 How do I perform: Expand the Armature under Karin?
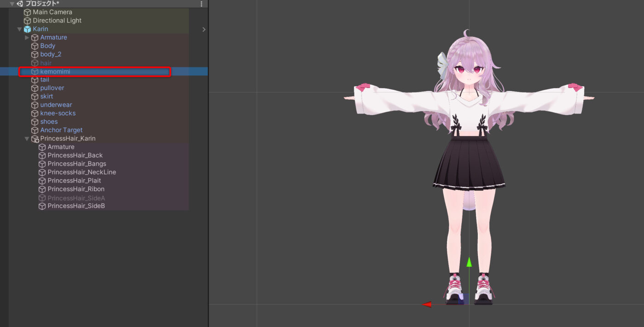pyautogui.click(x=27, y=37)
